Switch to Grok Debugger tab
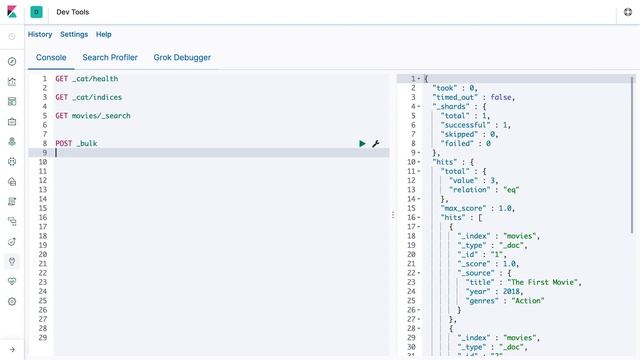This screenshot has height=360, width=640. click(182, 58)
